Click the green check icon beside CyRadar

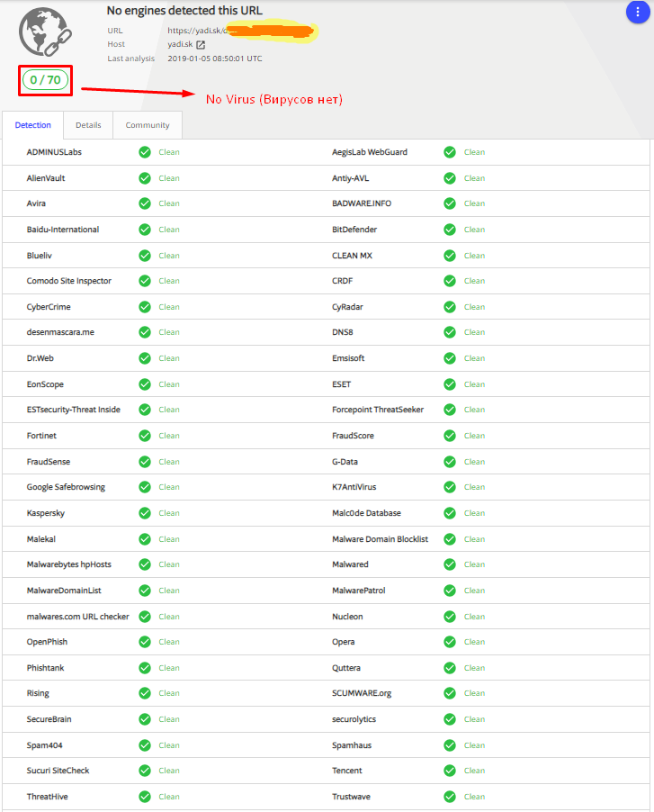pyautogui.click(x=450, y=307)
